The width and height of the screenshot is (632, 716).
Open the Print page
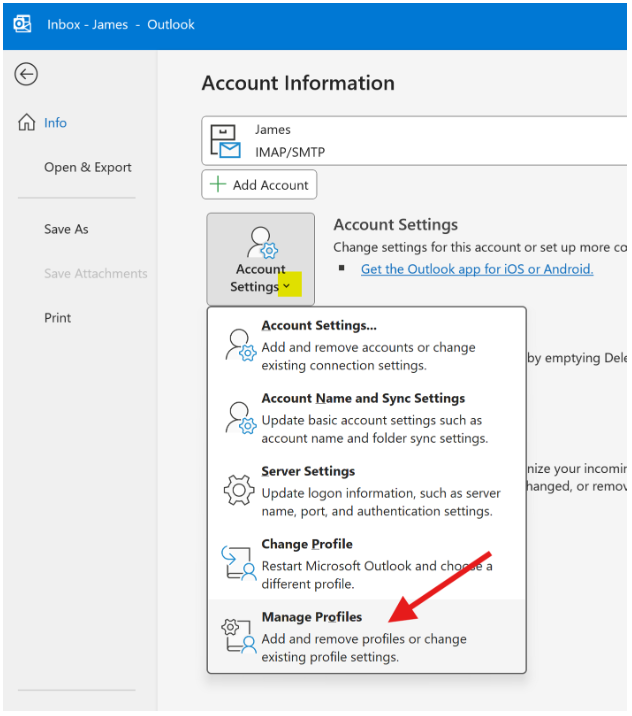click(x=58, y=318)
